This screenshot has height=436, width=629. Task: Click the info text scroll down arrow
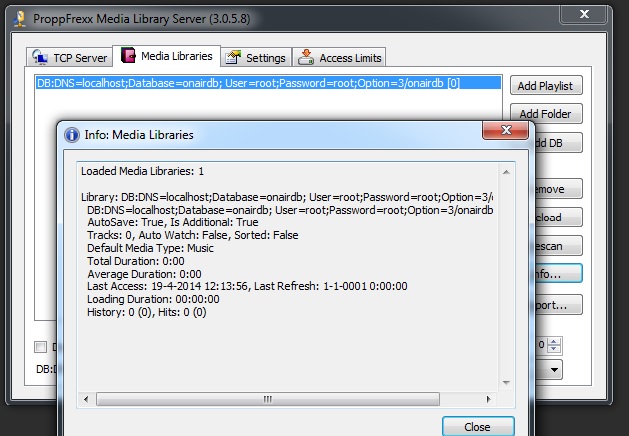pyautogui.click(x=506, y=383)
